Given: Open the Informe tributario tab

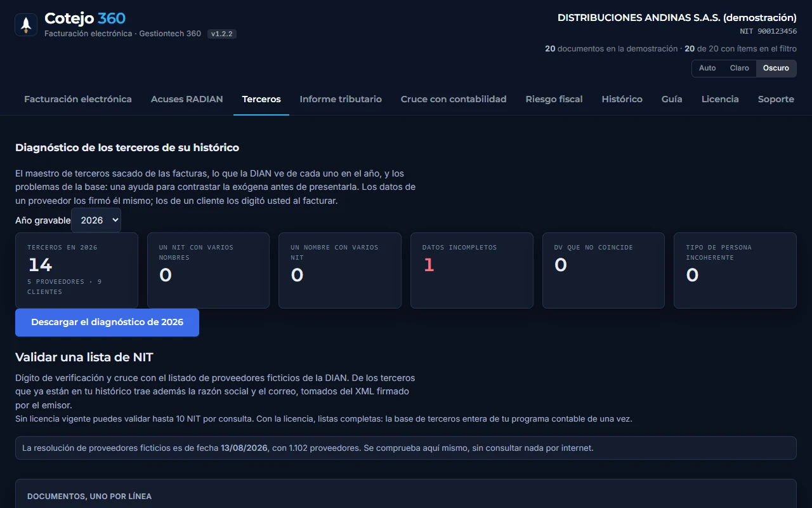Looking at the screenshot, I should click(x=341, y=99).
